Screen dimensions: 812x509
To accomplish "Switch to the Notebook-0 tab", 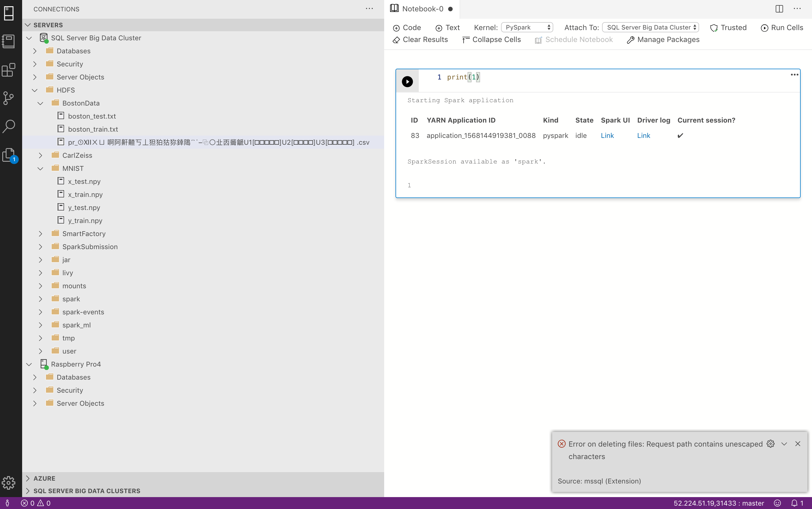I will pyautogui.click(x=422, y=9).
